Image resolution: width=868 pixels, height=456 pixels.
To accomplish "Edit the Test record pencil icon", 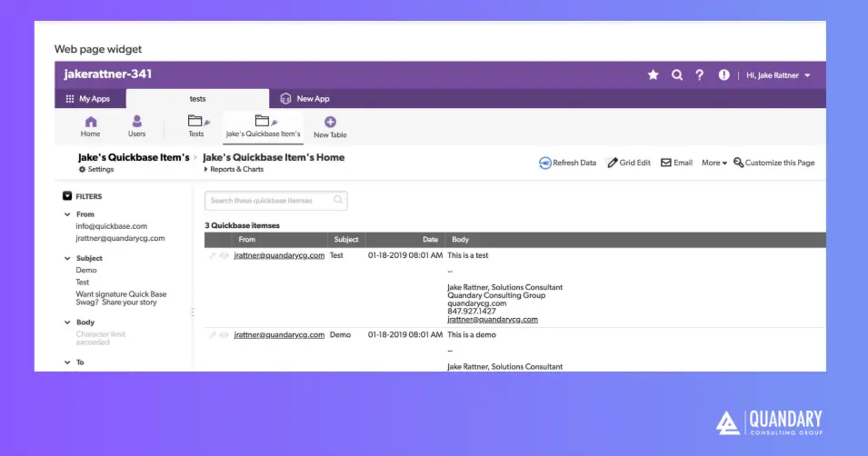I will (x=212, y=255).
